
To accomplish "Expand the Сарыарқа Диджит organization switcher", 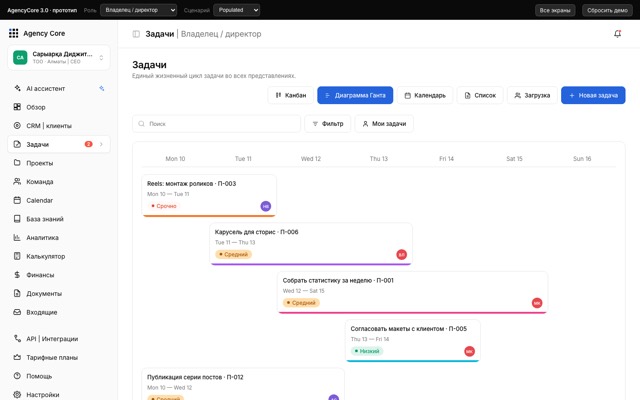I will (x=59, y=58).
